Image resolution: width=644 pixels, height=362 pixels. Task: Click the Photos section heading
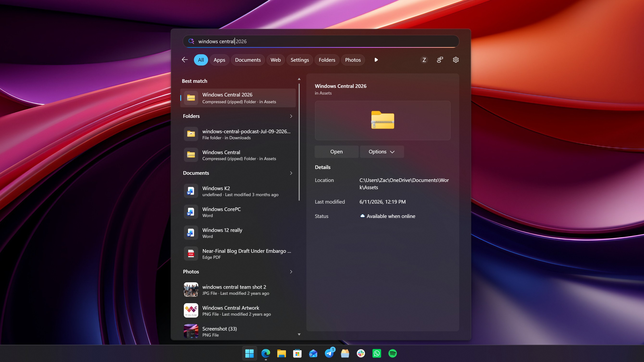pyautogui.click(x=191, y=272)
